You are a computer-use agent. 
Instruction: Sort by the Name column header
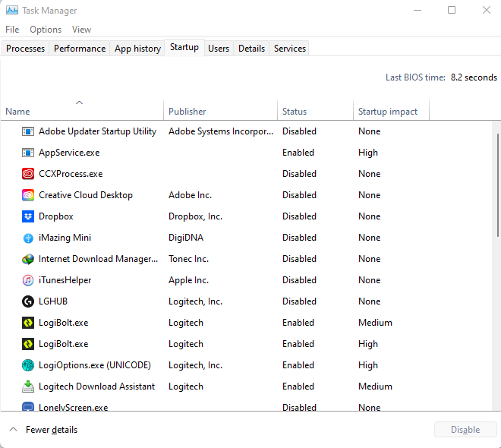(x=82, y=110)
